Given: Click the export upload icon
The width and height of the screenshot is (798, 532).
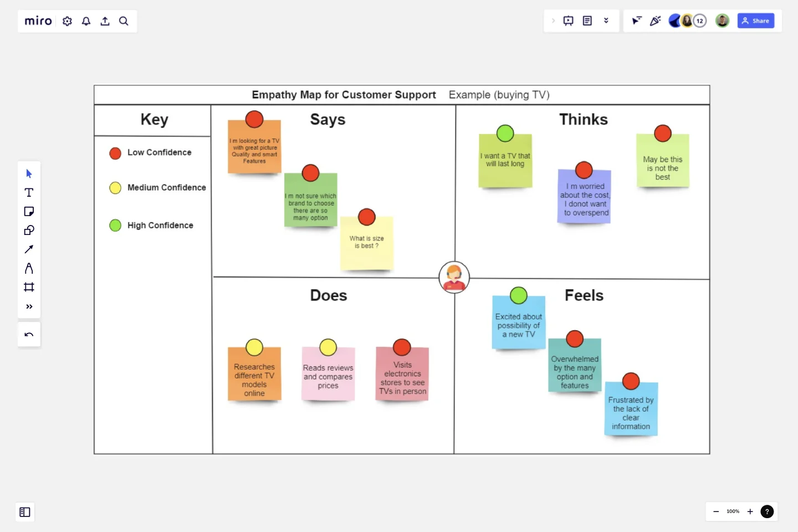Looking at the screenshot, I should [105, 21].
